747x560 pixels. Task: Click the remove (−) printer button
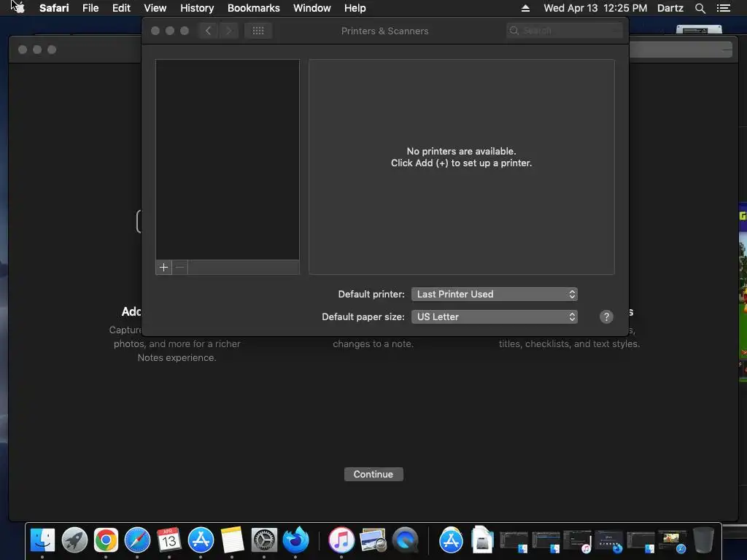[x=179, y=267]
